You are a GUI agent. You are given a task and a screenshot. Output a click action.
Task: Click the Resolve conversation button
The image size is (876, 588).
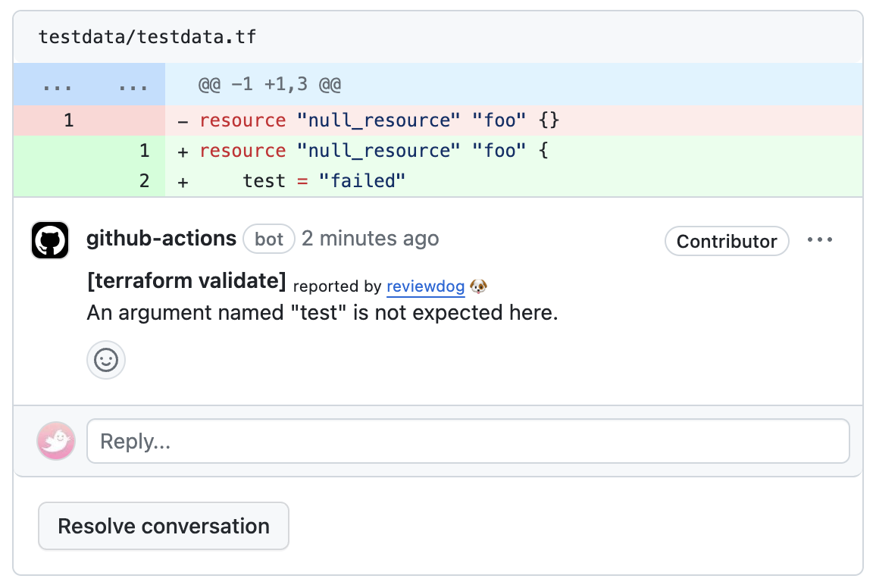coord(164,526)
